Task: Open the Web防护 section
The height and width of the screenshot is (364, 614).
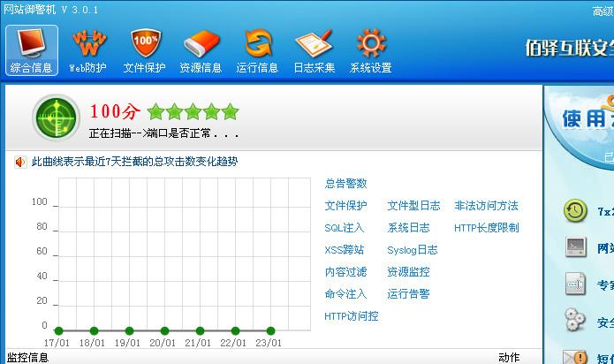Action: click(x=87, y=50)
